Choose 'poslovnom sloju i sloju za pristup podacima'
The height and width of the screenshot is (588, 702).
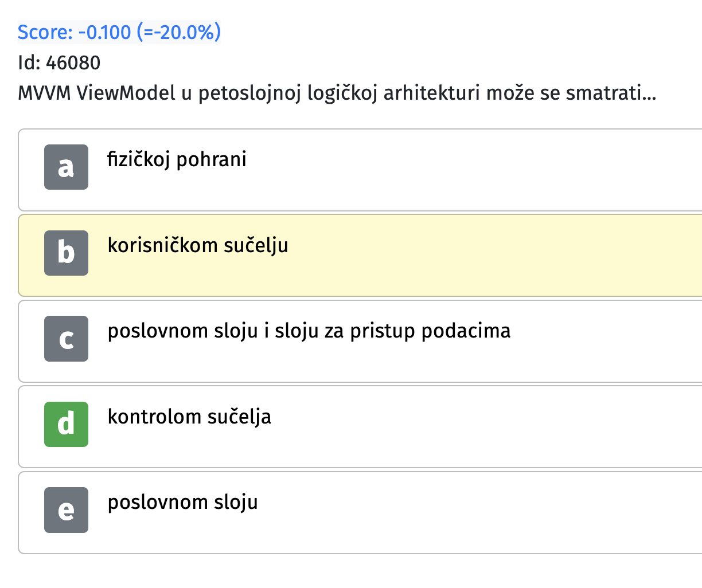point(309,331)
